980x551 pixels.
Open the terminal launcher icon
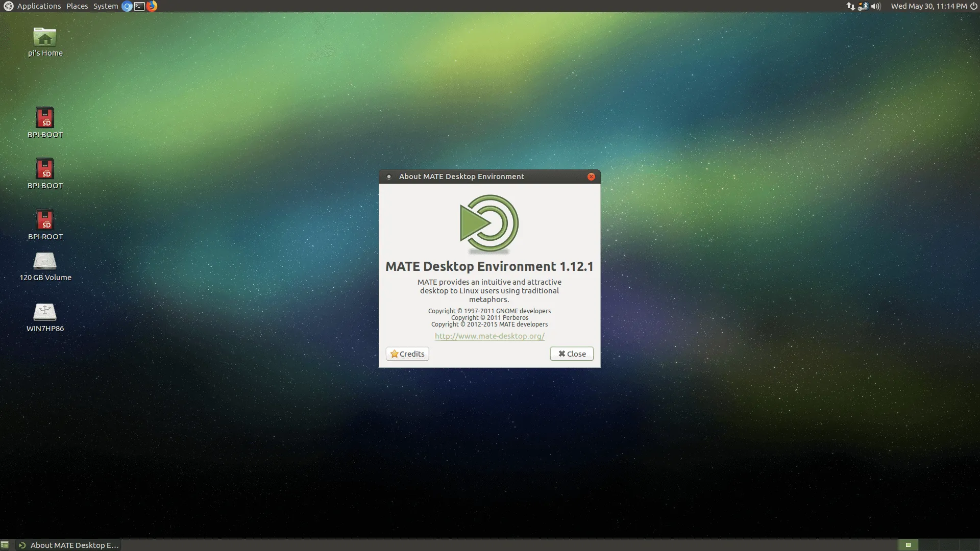(139, 6)
